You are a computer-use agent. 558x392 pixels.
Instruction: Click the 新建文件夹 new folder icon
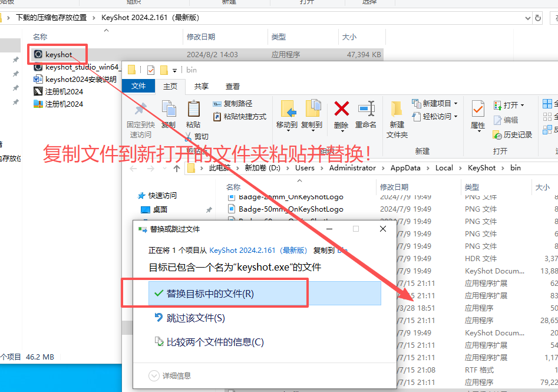[397, 109]
